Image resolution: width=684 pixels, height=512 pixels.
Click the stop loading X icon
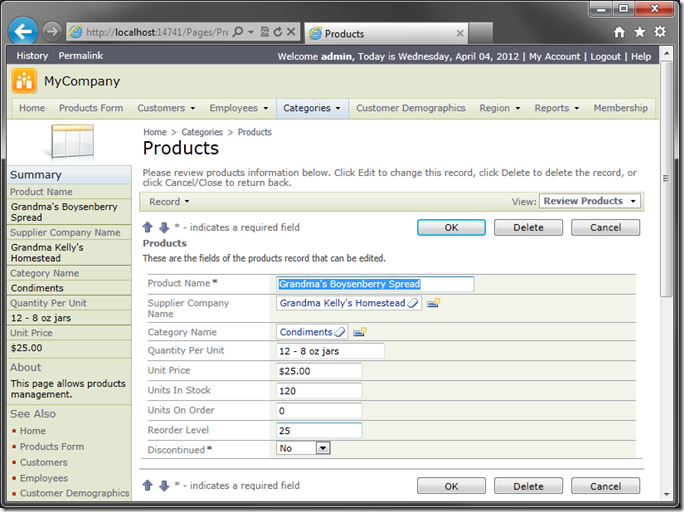(291, 32)
